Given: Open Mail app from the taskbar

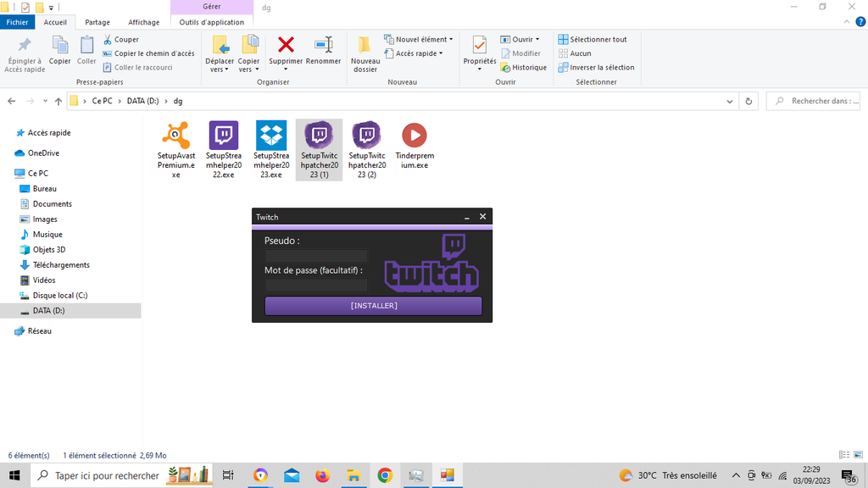Looking at the screenshot, I should point(292,475).
